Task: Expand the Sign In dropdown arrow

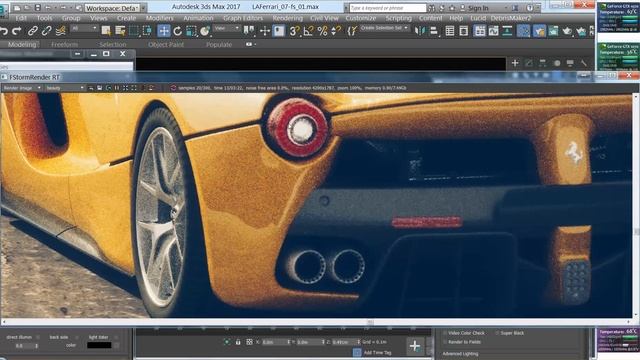Action: tap(506, 8)
